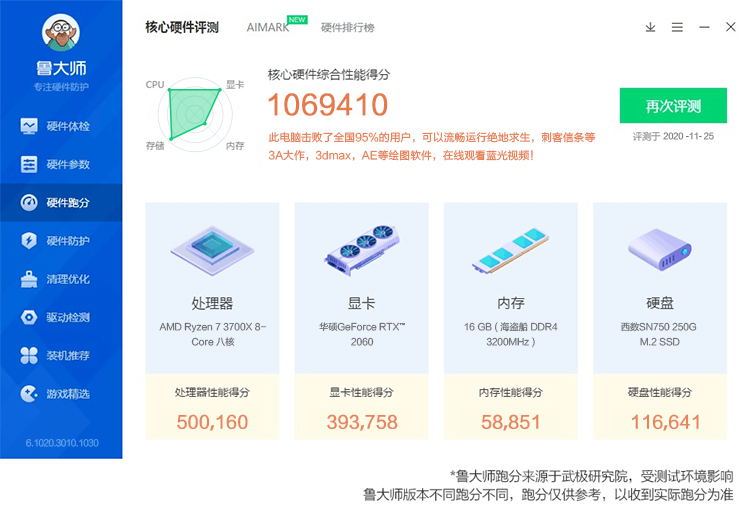Screen dimensions: 750x515
Task: Click disk score 116,641
Action: coord(665,422)
